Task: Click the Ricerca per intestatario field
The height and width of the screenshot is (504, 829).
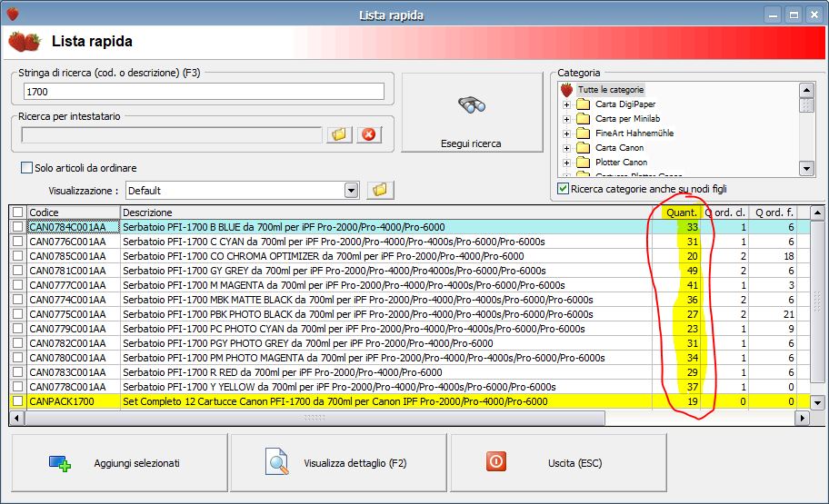Action: click(171, 134)
